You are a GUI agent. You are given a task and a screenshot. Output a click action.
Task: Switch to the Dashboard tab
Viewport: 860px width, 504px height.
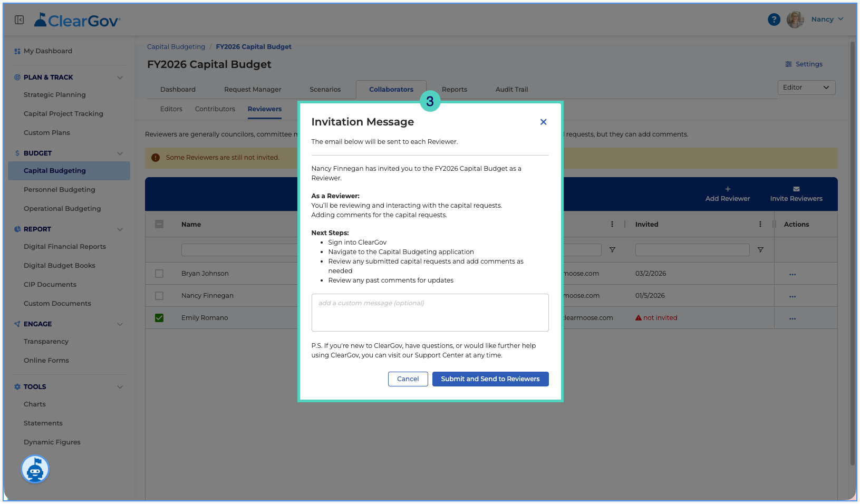[x=178, y=90]
